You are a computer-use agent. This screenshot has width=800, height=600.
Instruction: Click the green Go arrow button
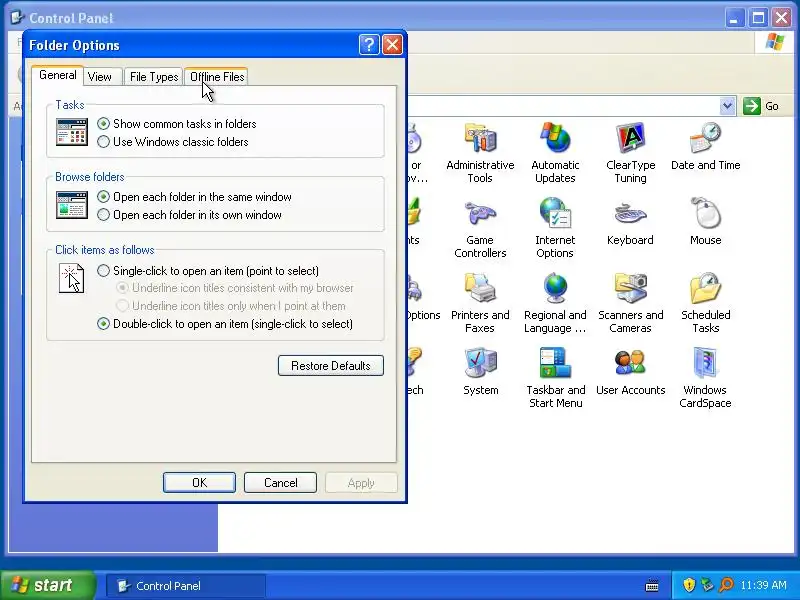752,106
